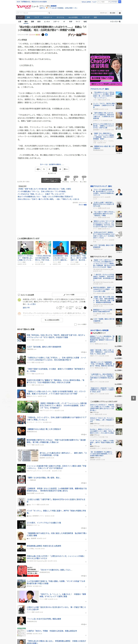Screen dimensions: 138x644
Task: Click the 購入履歴 link
Action: 112,13
